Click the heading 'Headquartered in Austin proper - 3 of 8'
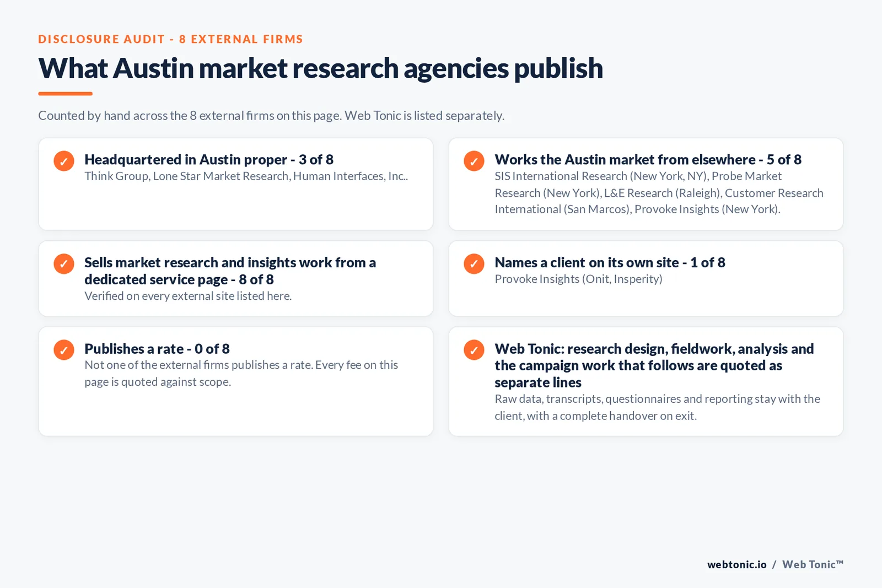This screenshot has height=588, width=882. [x=209, y=160]
